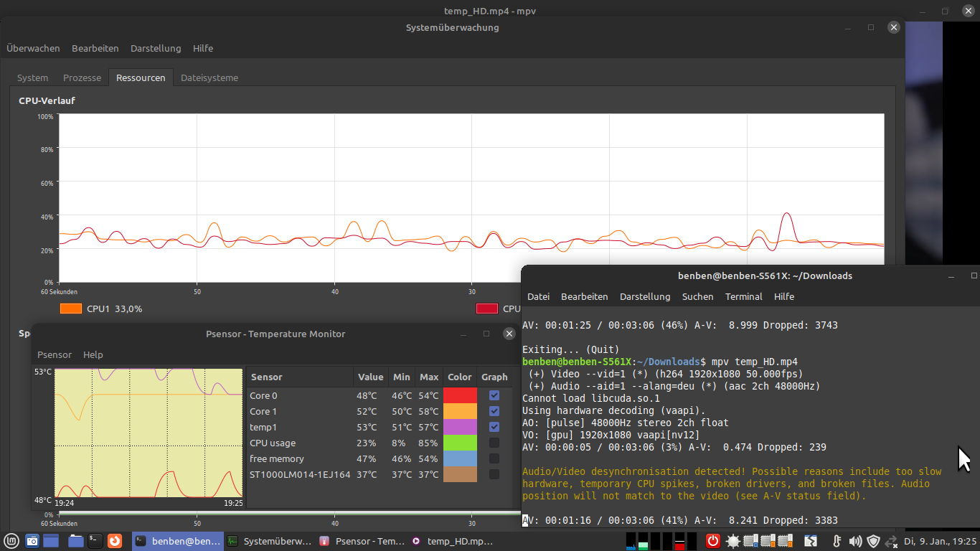
Task: Open the Linux Mint start menu
Action: pyautogui.click(x=11, y=541)
